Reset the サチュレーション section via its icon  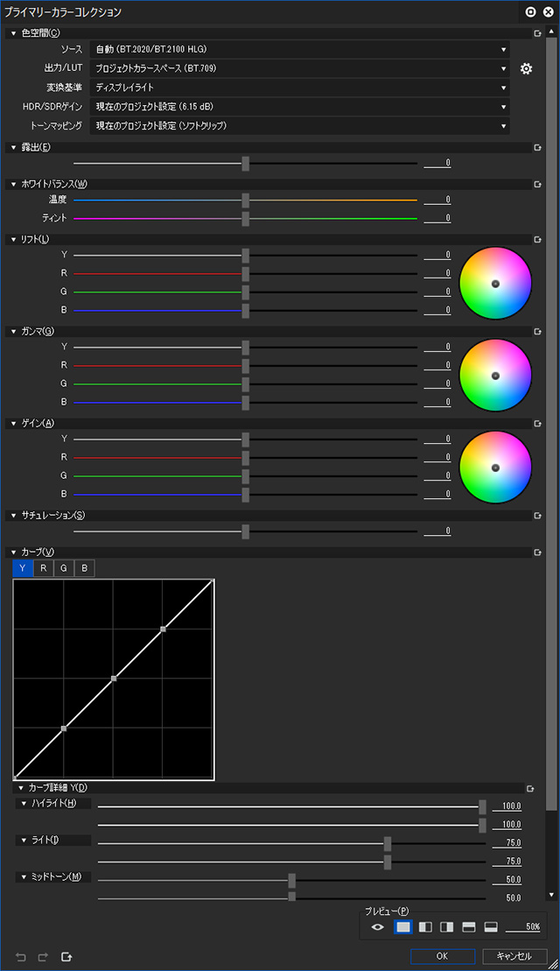coord(538,516)
